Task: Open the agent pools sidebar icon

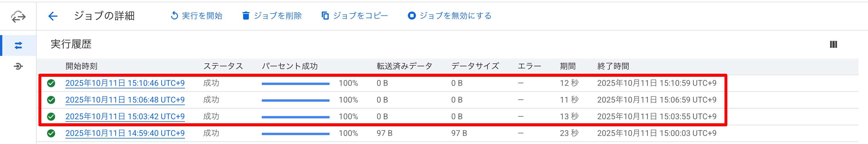Action: [18, 66]
